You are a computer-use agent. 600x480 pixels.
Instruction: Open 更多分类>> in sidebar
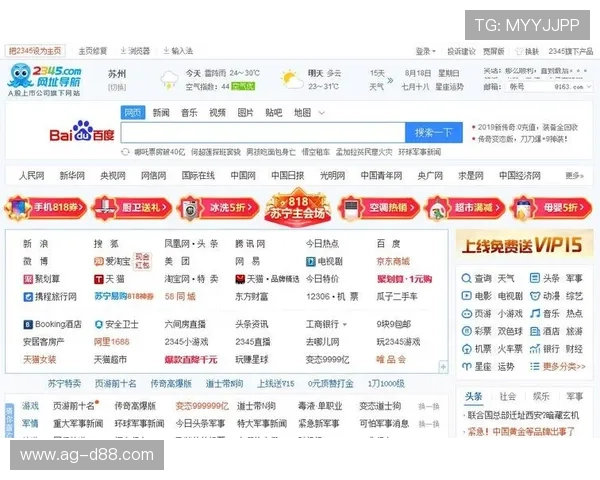[564, 366]
